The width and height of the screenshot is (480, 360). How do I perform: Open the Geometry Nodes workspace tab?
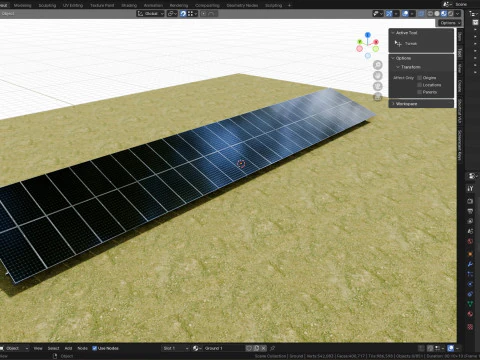(x=242, y=5)
